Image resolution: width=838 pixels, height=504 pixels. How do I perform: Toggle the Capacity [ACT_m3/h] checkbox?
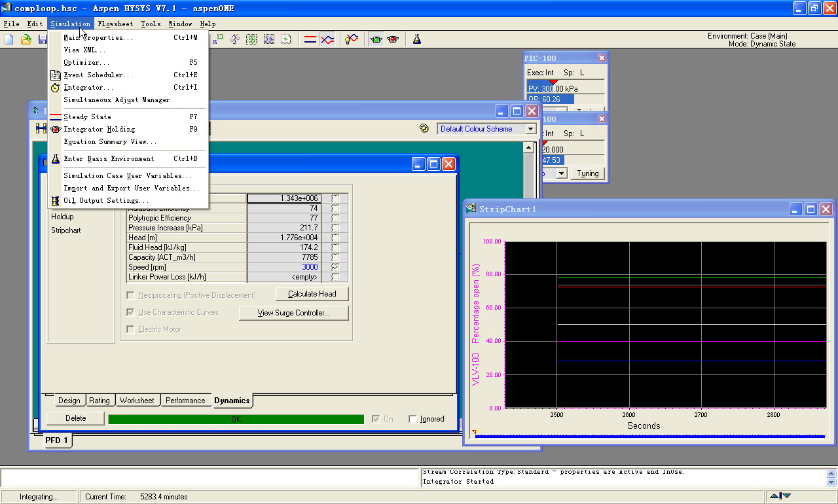coord(335,257)
